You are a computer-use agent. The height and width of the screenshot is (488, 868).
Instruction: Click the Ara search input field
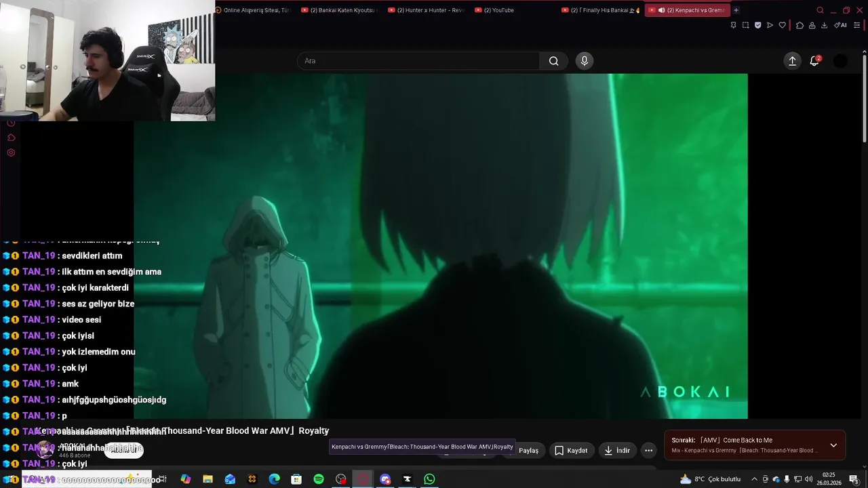418,61
